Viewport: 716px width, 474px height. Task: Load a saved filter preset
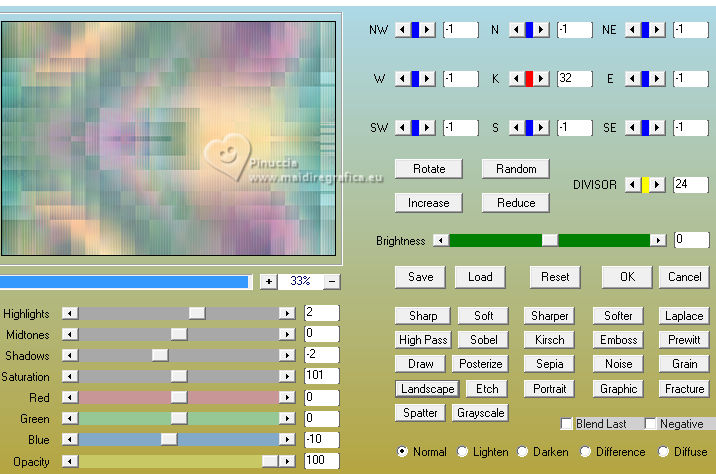click(x=480, y=277)
